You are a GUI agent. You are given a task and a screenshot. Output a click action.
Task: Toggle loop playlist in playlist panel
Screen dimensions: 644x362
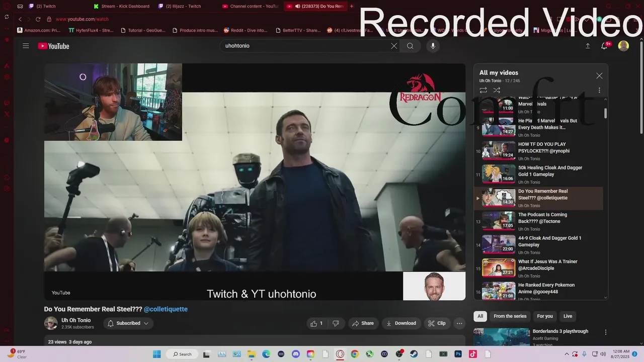[x=483, y=90]
